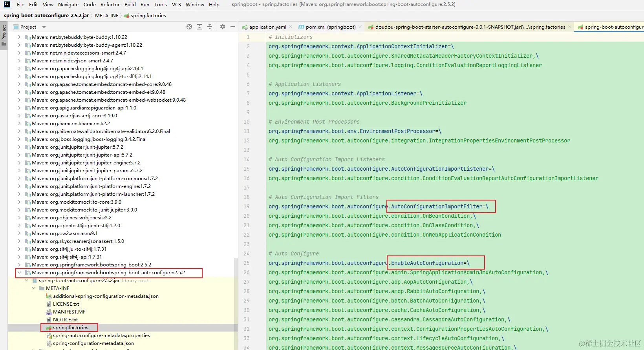Click the META-INF folder icon
The width and height of the screenshot is (644, 350).
tap(42, 288)
